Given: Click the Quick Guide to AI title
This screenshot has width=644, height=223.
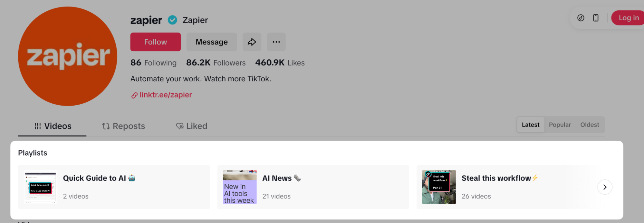Looking at the screenshot, I should point(99,178).
